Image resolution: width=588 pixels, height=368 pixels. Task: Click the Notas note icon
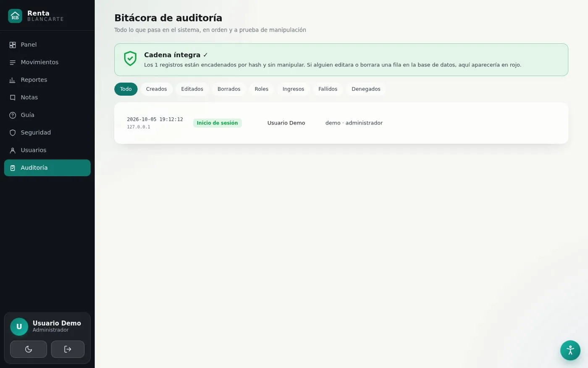click(x=13, y=98)
